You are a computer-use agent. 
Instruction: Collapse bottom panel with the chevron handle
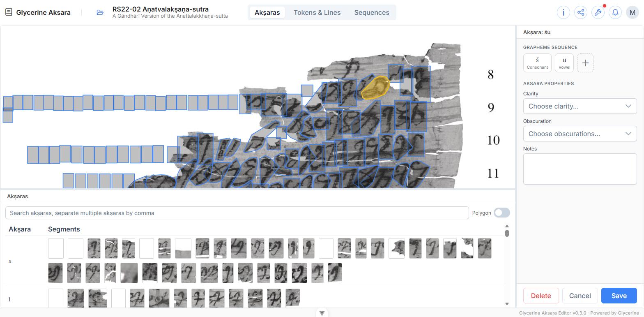pos(322,313)
